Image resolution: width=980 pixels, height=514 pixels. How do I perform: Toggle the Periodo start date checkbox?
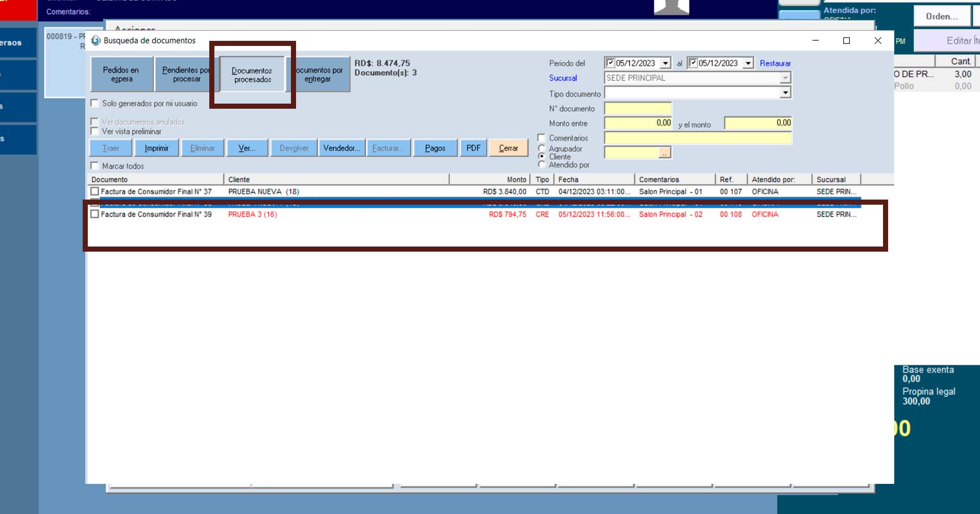610,63
